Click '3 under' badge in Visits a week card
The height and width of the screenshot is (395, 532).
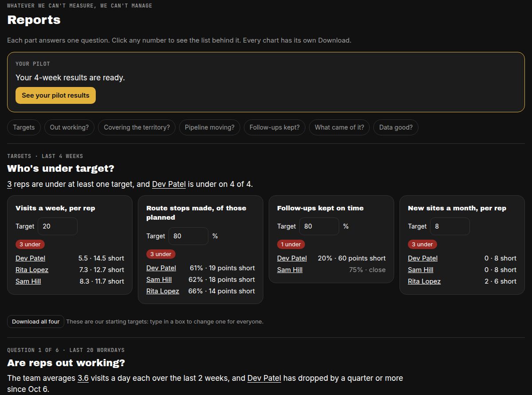coord(30,245)
